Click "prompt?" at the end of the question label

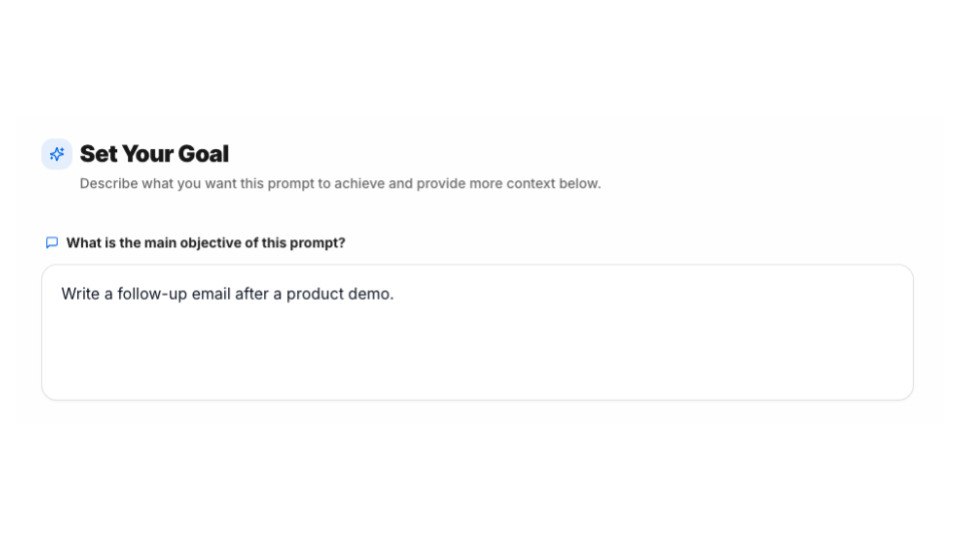pos(321,243)
